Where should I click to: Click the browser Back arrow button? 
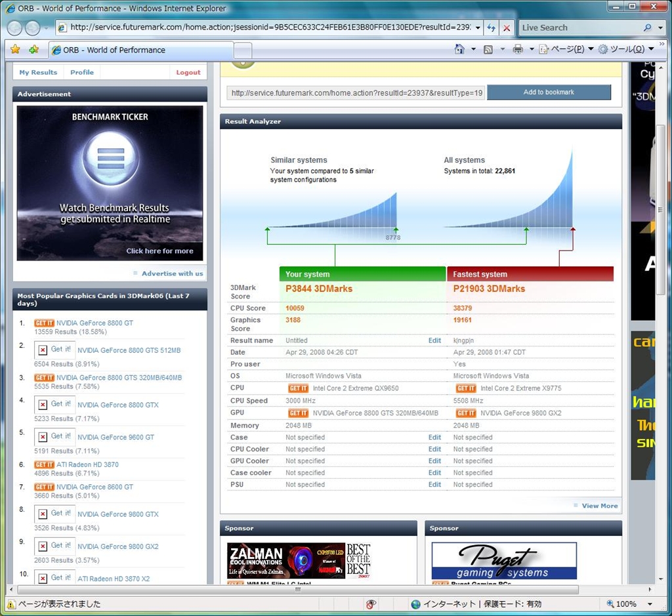tap(14, 28)
